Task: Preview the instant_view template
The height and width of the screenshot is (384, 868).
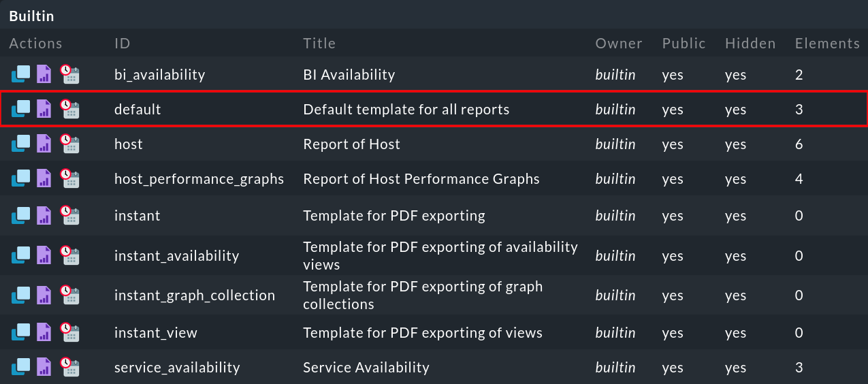Action: click(x=44, y=332)
